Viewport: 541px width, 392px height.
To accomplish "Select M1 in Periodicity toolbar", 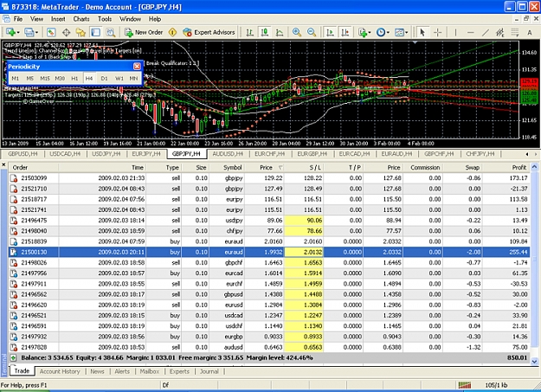I will point(16,79).
